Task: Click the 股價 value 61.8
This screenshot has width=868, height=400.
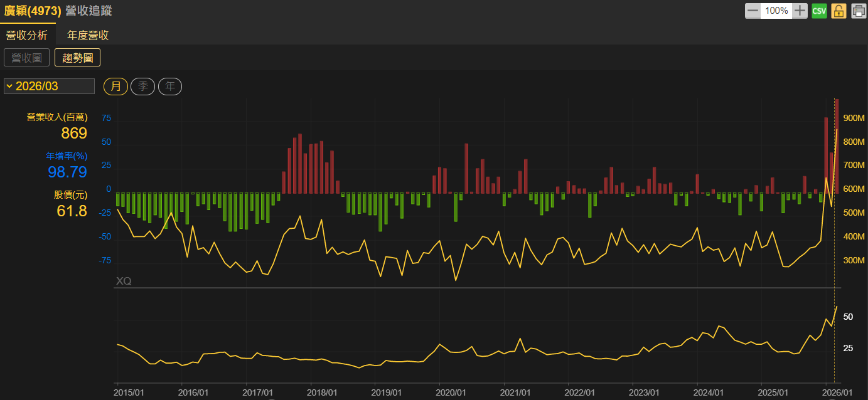Action: pos(72,211)
